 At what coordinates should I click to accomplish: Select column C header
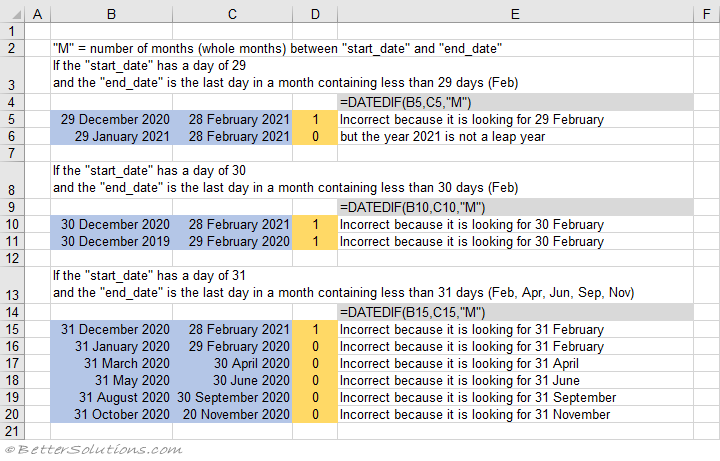tap(232, 14)
